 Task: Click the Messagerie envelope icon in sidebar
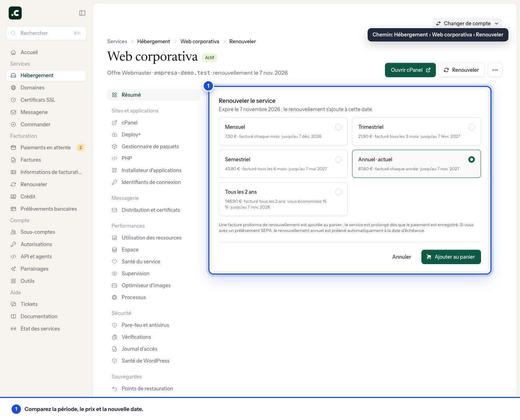pos(13,112)
